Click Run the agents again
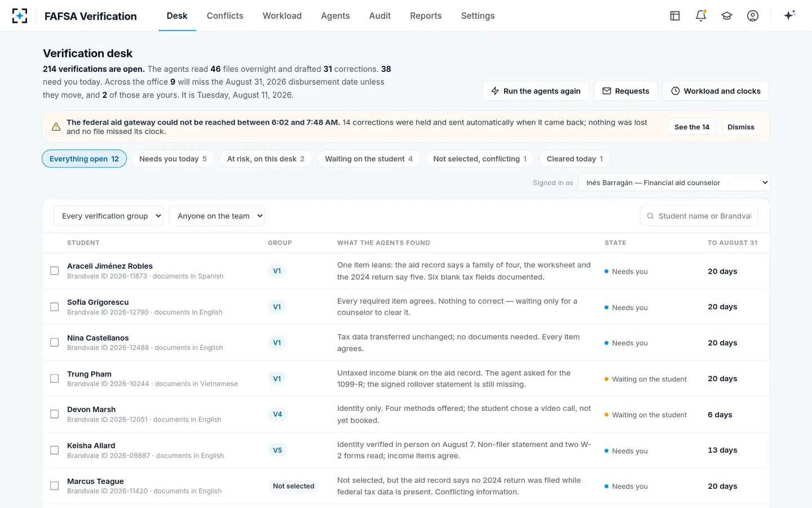812x508 pixels. point(536,91)
